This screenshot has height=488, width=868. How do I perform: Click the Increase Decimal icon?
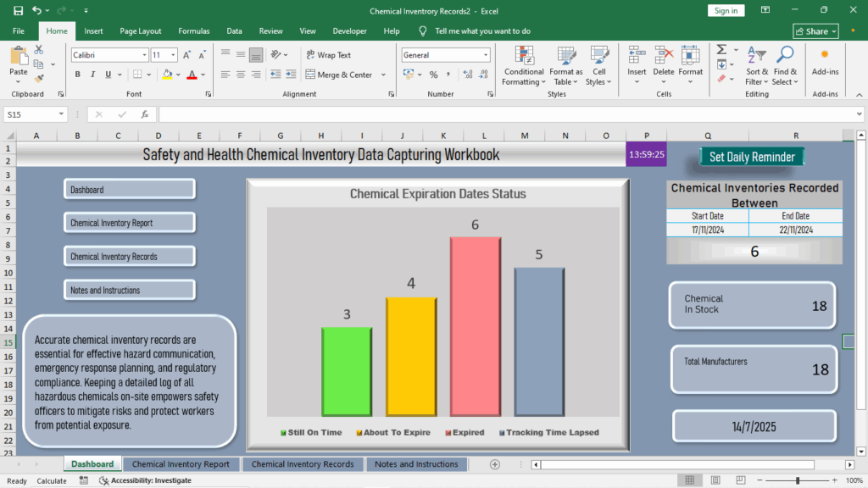coord(467,75)
